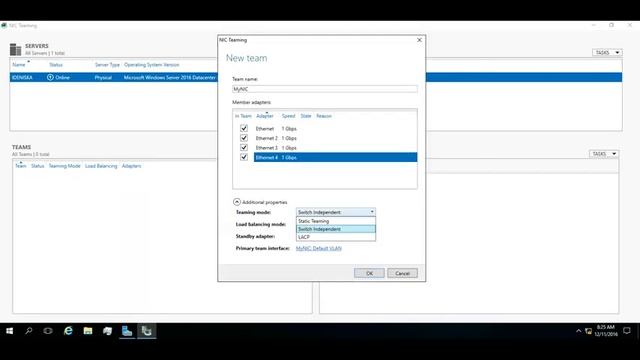
Task: Select the server row showing Online status
Action: pos(114,77)
